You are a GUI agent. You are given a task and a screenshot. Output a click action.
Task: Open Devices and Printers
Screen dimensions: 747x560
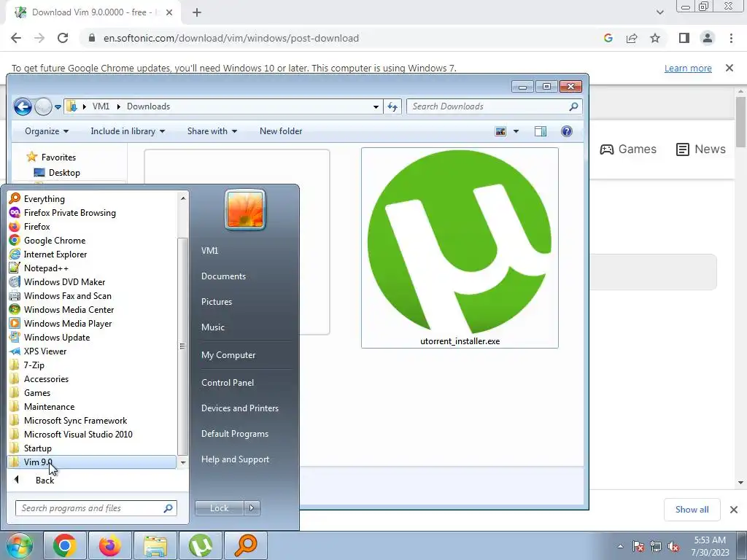click(239, 408)
